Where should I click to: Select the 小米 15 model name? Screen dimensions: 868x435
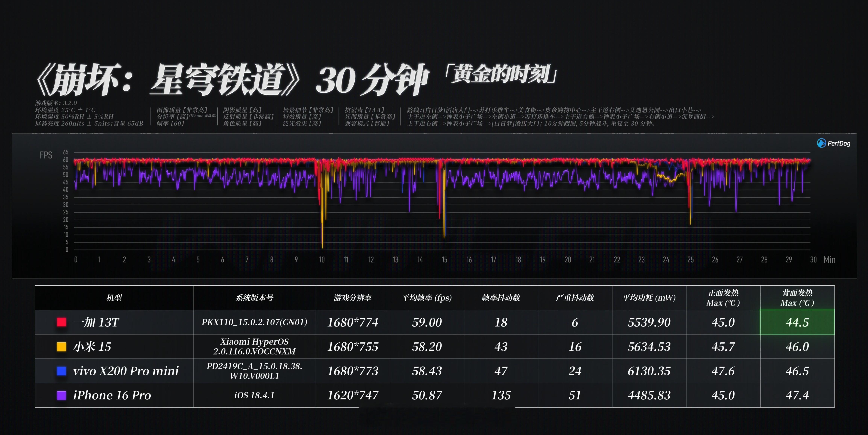tap(92, 347)
